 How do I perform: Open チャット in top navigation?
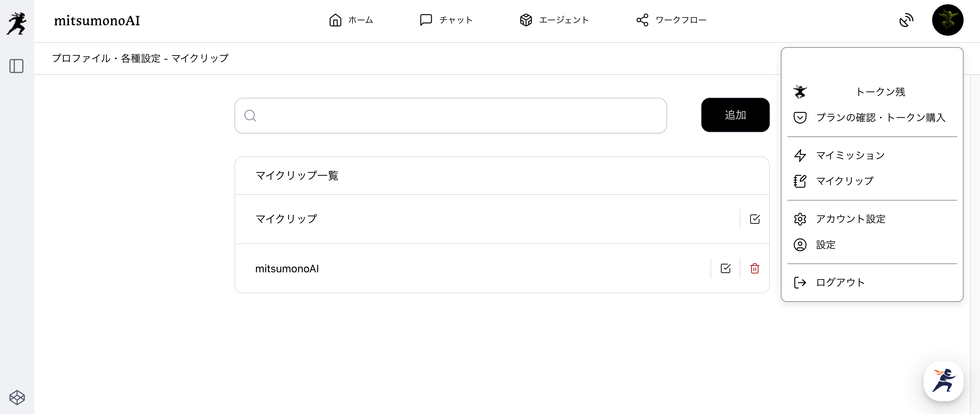click(446, 20)
